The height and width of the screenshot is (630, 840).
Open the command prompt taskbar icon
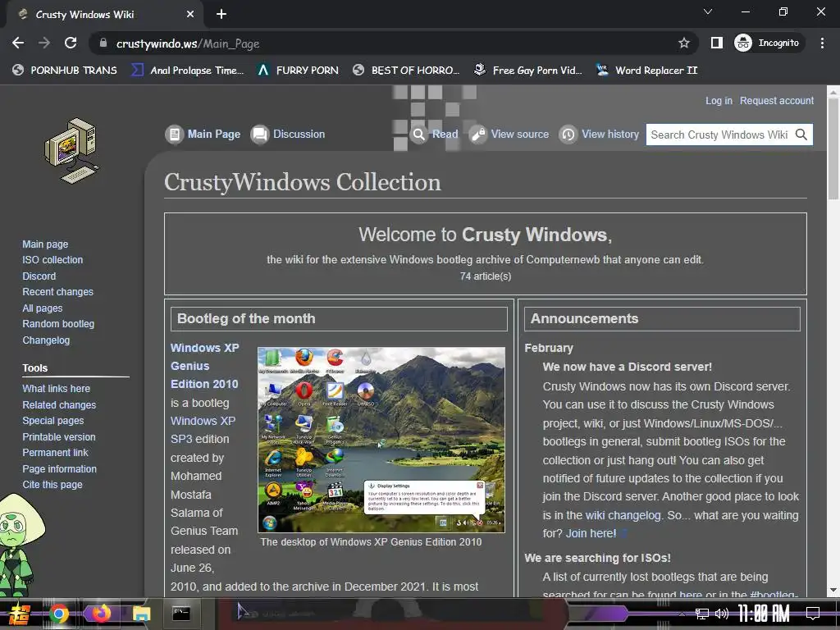click(x=181, y=614)
